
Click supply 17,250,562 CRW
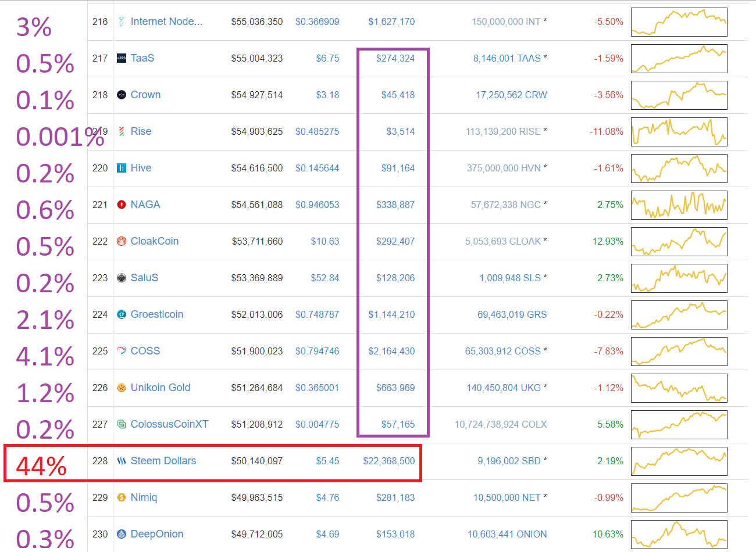point(511,95)
